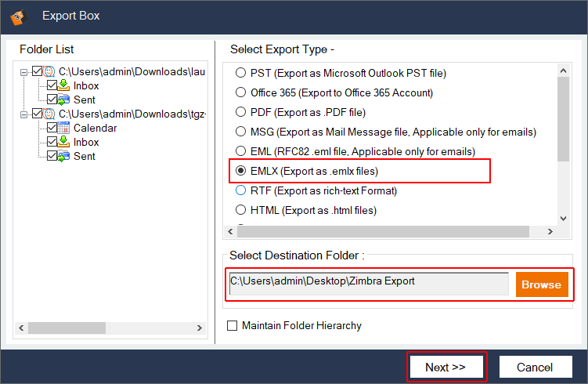Collapse the Downloads\tgz tree node
This screenshot has width=588, height=384.
[x=25, y=114]
